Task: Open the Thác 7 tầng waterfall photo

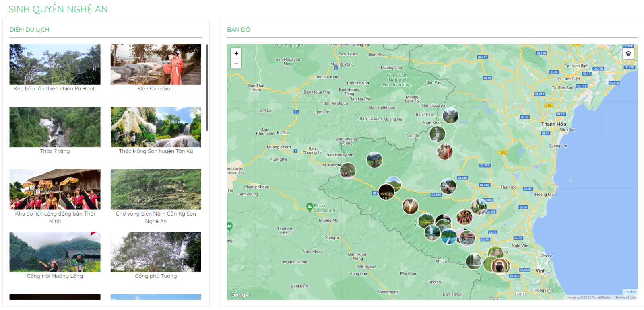Action: pyautogui.click(x=55, y=127)
